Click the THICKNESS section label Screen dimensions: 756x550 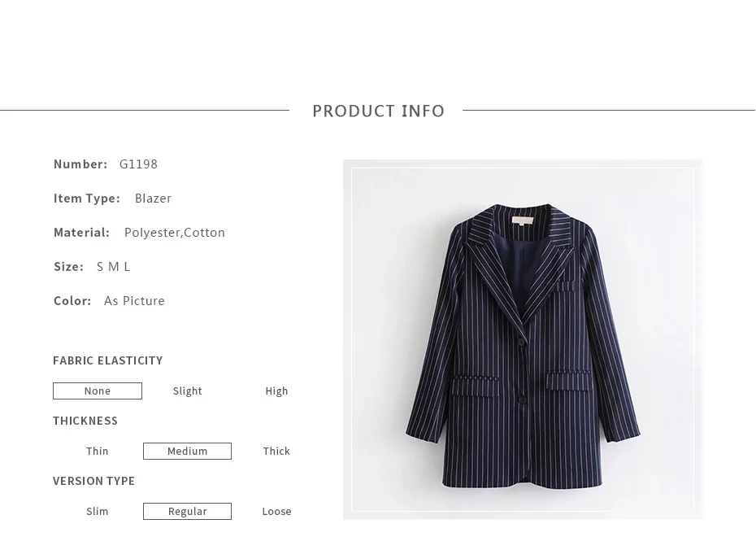coord(85,421)
